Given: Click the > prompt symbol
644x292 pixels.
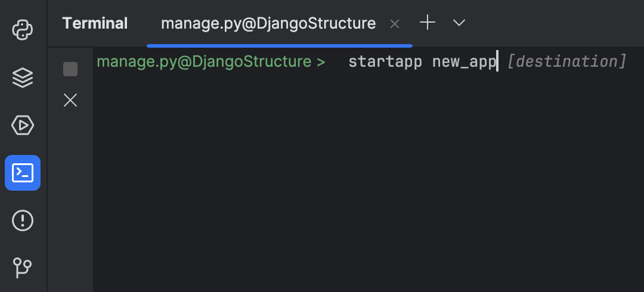Looking at the screenshot, I should [321, 61].
